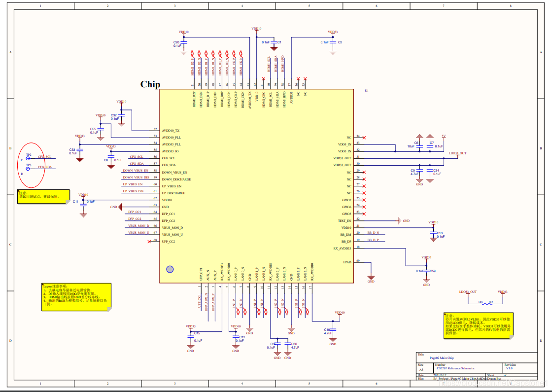This screenshot has height=392, width=552.
Task: Click the date '2021/6/17' in title block
Action: tap(439, 375)
